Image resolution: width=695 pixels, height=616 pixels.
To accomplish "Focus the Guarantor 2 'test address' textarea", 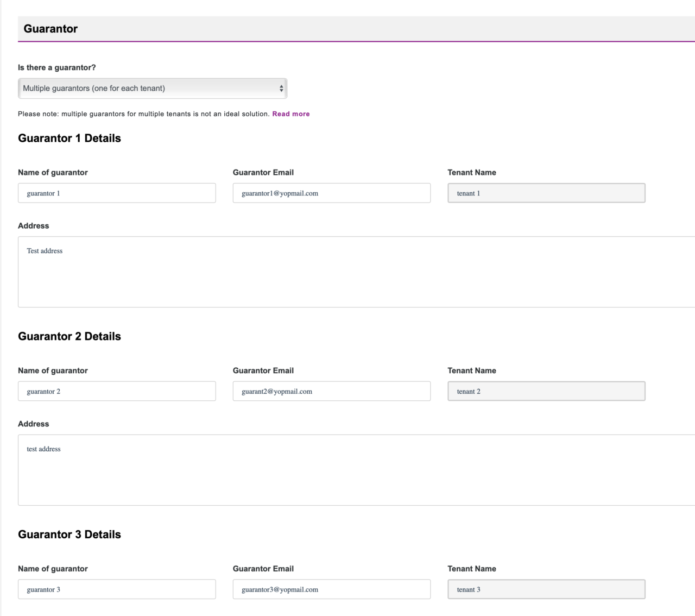I will [x=356, y=470].
